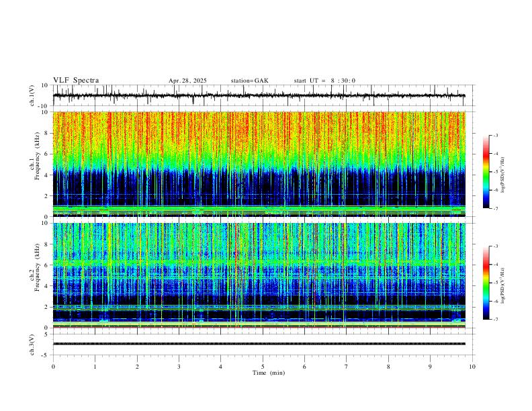
Task: Click the "-3" tick on ch.2 color bar
Action: (x=496, y=246)
